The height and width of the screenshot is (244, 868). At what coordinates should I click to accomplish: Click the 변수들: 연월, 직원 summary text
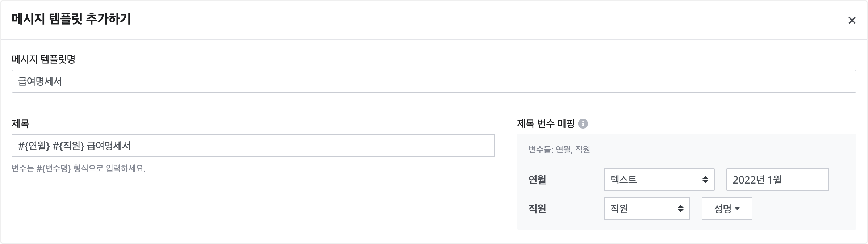click(559, 149)
